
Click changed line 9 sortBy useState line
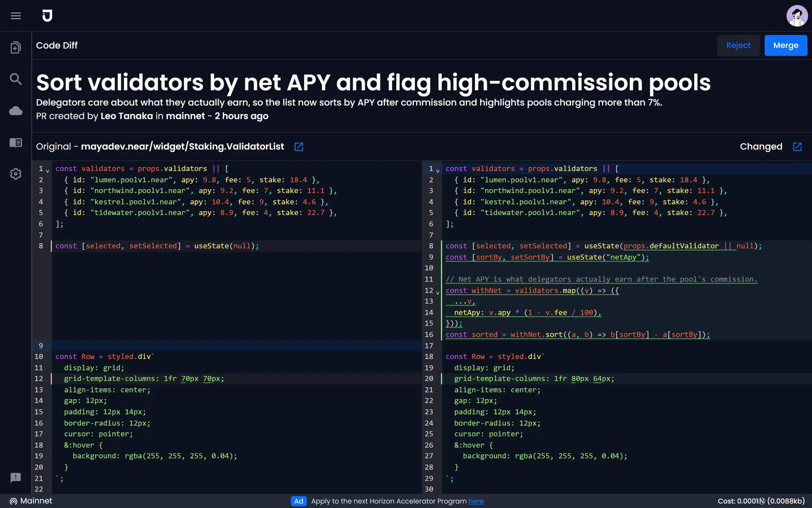click(x=547, y=257)
